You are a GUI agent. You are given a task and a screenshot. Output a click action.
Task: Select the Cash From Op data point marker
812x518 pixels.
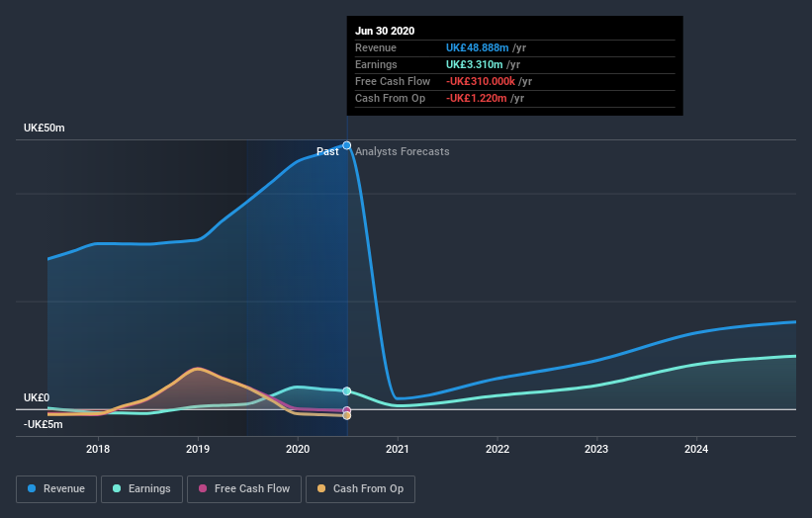click(347, 415)
